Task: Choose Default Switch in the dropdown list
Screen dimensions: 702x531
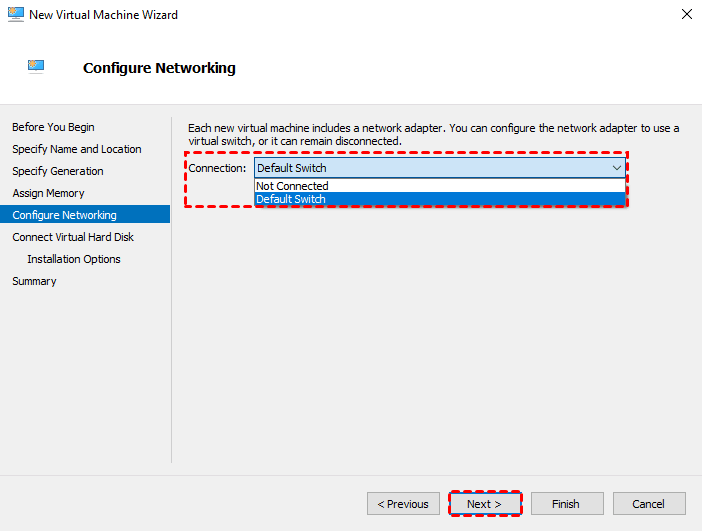Action: pos(292,199)
